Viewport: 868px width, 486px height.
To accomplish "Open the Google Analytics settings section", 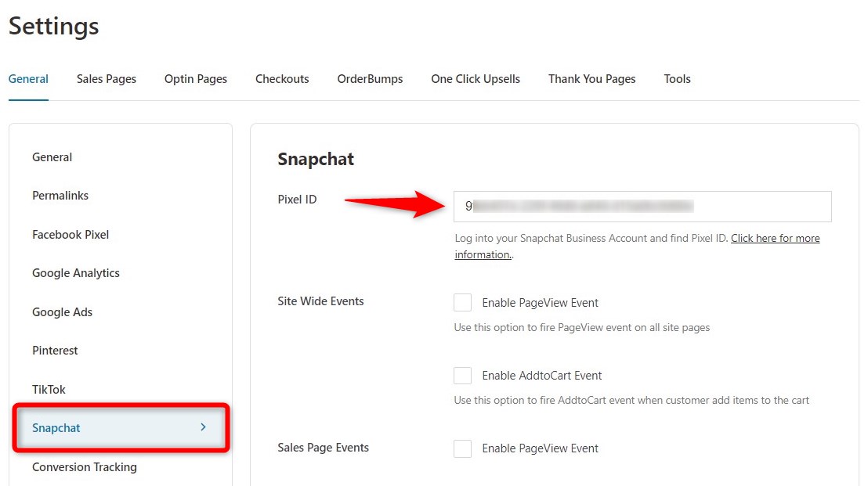I will click(x=75, y=272).
